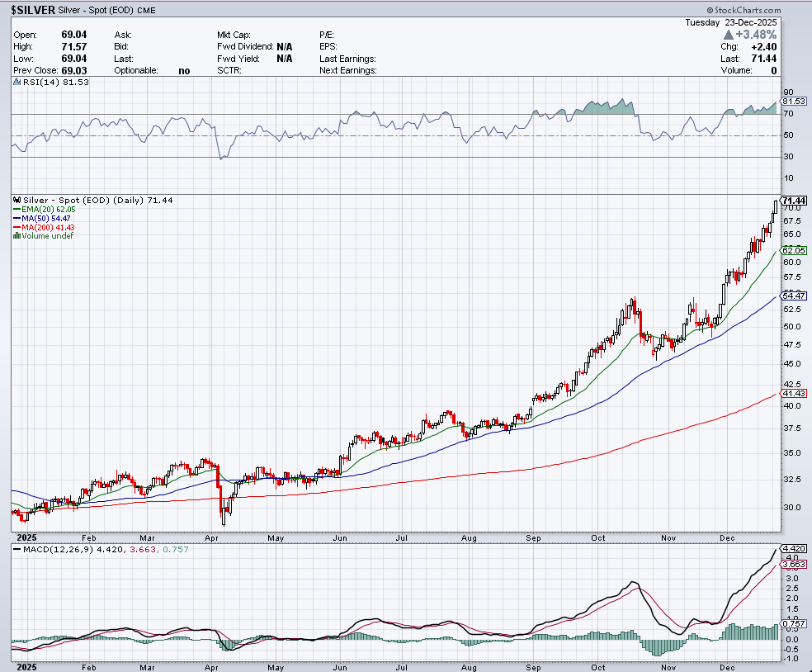Click the MACD axis label -1.0
Viewport: 812px width, 672px height.
coord(791,659)
